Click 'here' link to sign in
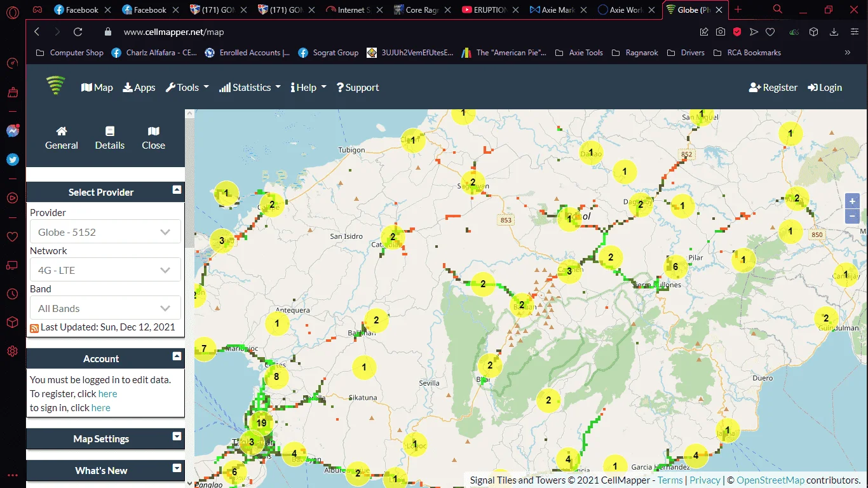The height and width of the screenshot is (488, 868). (101, 408)
